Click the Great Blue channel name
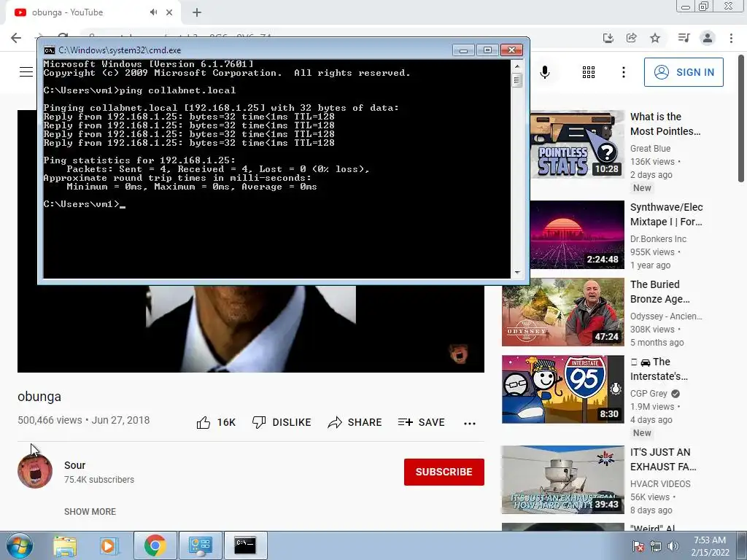The width and height of the screenshot is (747, 560). 650,149
